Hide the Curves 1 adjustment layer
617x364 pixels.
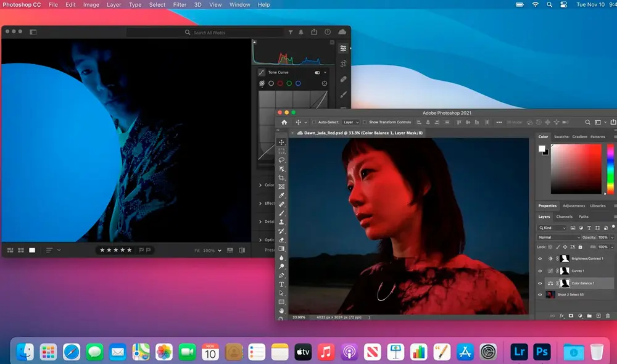pyautogui.click(x=540, y=271)
